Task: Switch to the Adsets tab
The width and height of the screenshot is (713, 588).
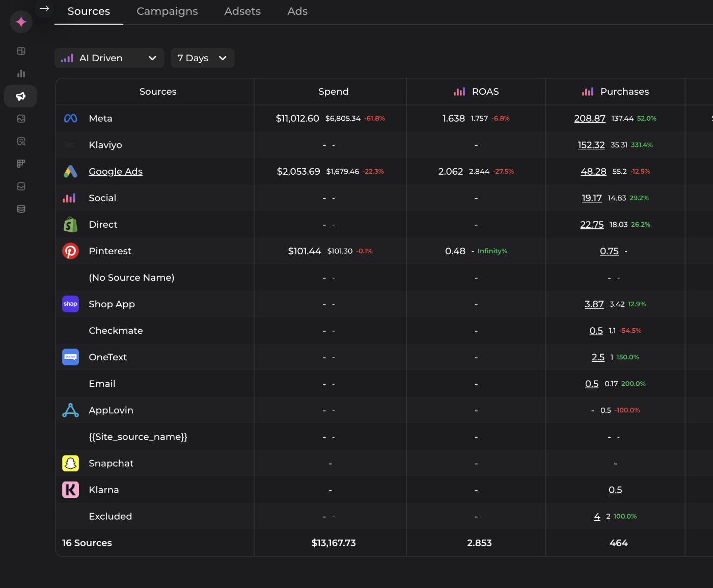Action: [x=242, y=11]
